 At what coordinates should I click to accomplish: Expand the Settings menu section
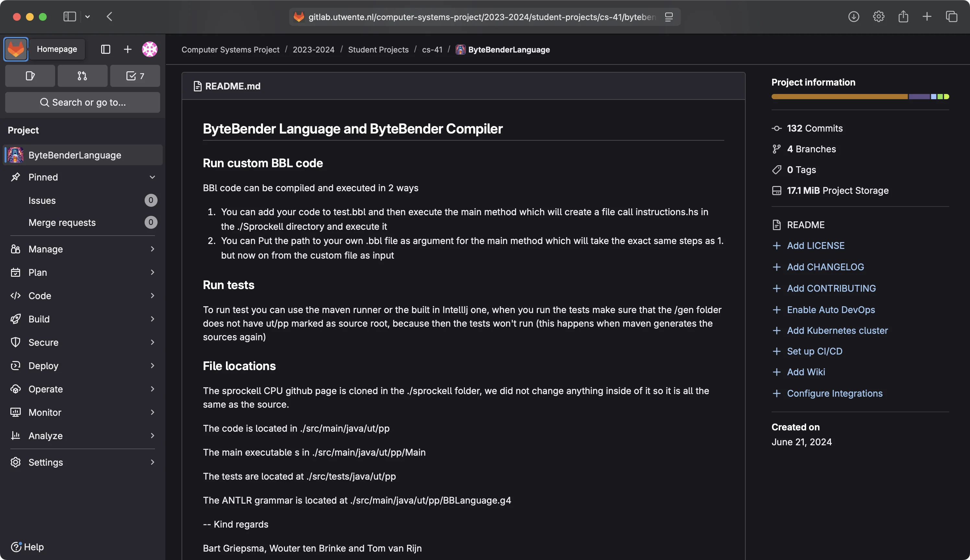(x=83, y=462)
